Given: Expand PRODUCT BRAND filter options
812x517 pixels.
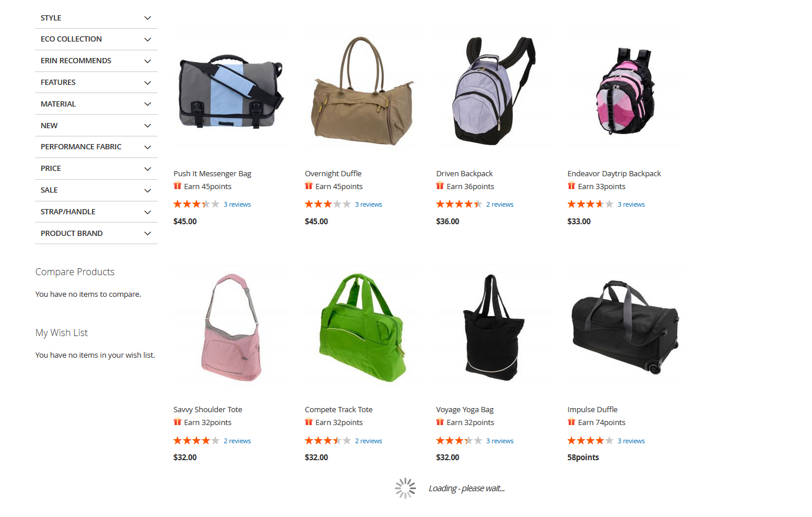Looking at the screenshot, I should coord(96,233).
